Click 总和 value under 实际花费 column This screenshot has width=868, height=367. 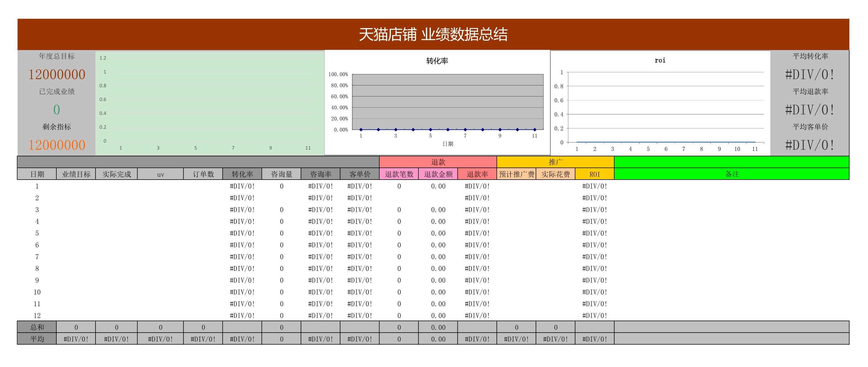click(555, 327)
